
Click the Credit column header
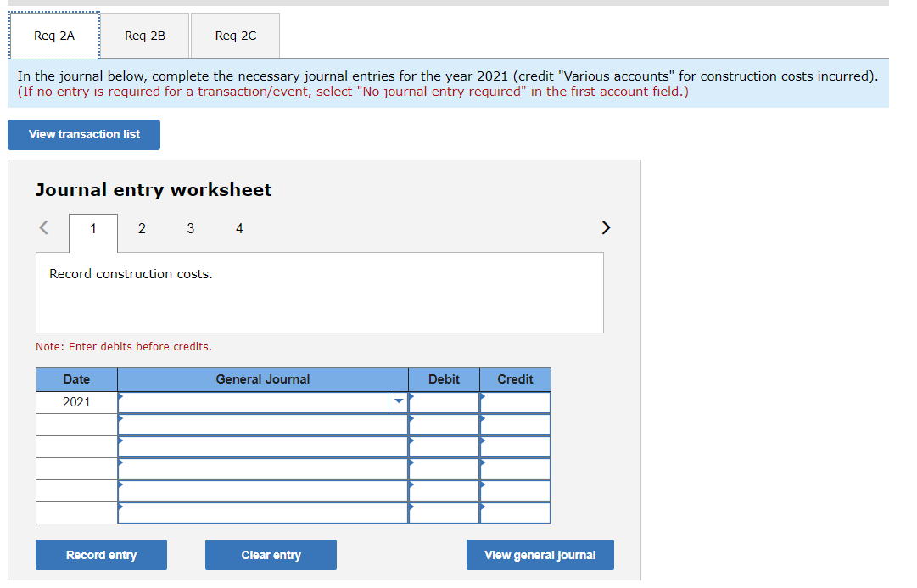(x=515, y=379)
